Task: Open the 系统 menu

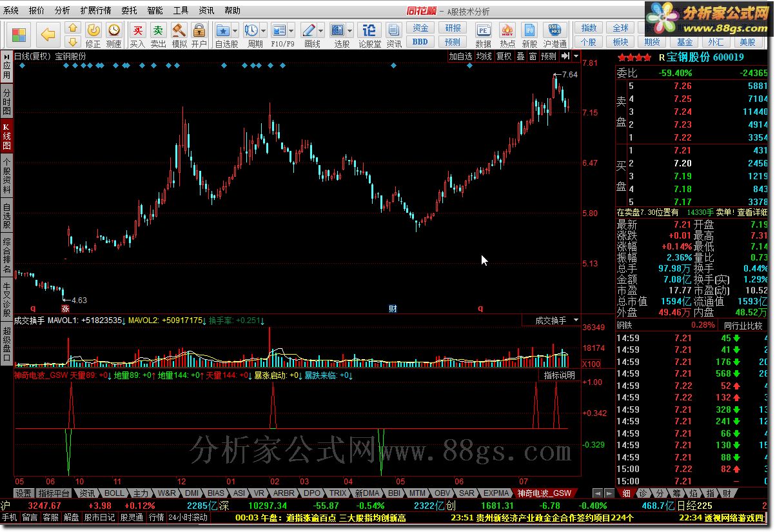Action: [x=12, y=11]
